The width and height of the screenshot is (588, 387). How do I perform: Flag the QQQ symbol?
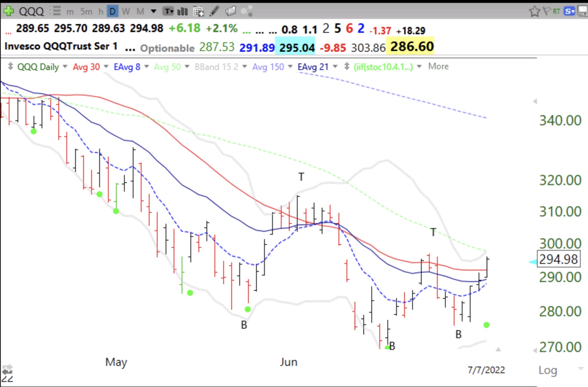(546, 11)
